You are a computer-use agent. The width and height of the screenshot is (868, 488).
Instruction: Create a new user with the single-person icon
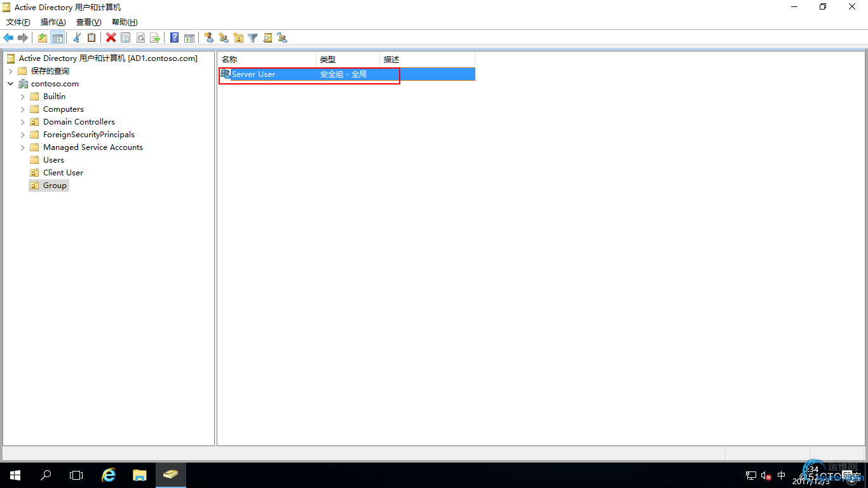coord(209,38)
